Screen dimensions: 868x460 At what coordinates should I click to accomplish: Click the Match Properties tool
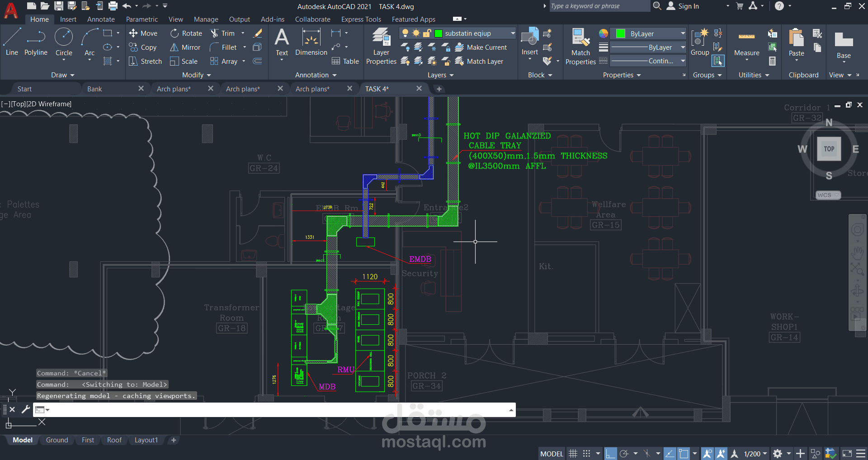(x=580, y=46)
